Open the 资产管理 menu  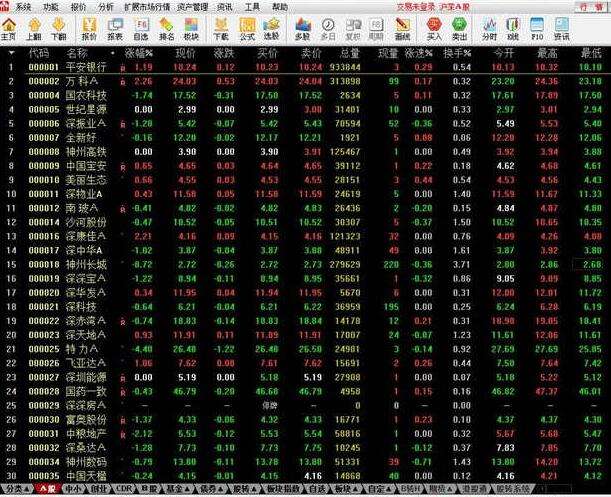(192, 7)
